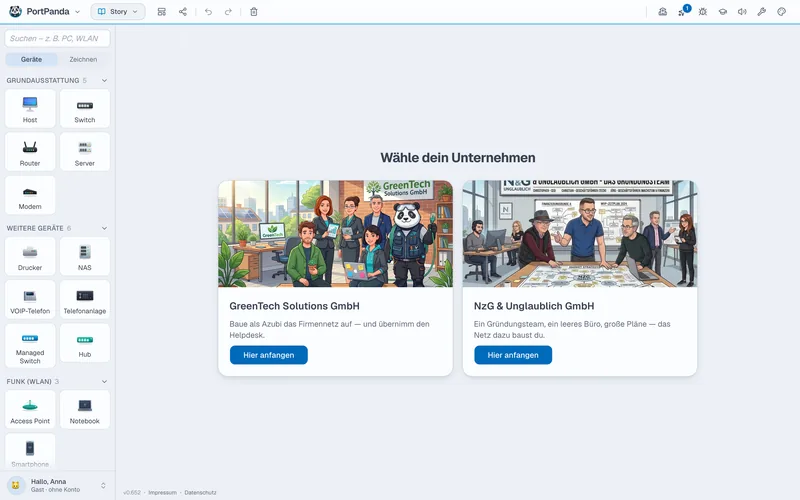Viewport: 800px width, 500px height.
Task: Open the notifications icon with badge 1
Action: [x=683, y=11]
